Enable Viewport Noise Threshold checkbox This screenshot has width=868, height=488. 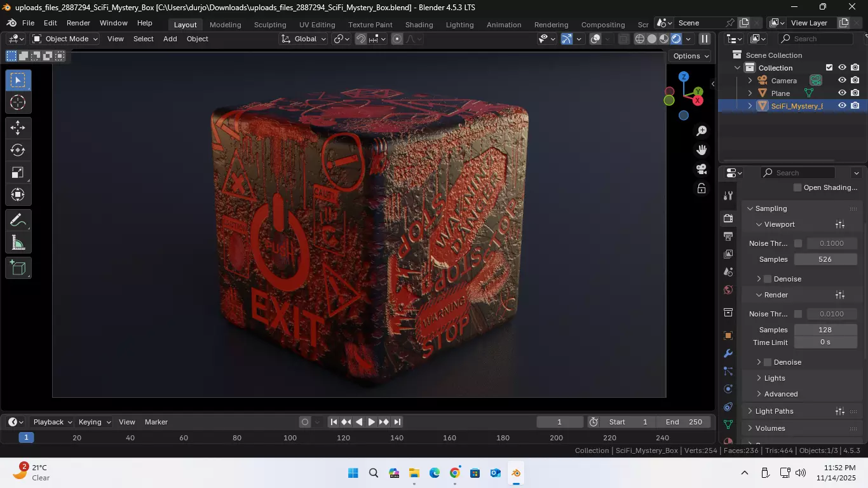click(798, 243)
